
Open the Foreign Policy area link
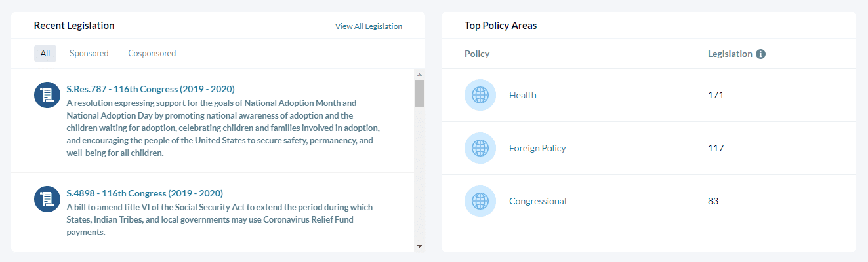537,148
